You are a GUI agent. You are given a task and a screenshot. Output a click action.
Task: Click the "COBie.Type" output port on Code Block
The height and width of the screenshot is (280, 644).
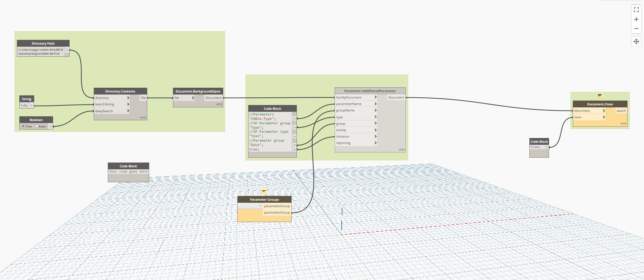pyautogui.click(x=294, y=119)
